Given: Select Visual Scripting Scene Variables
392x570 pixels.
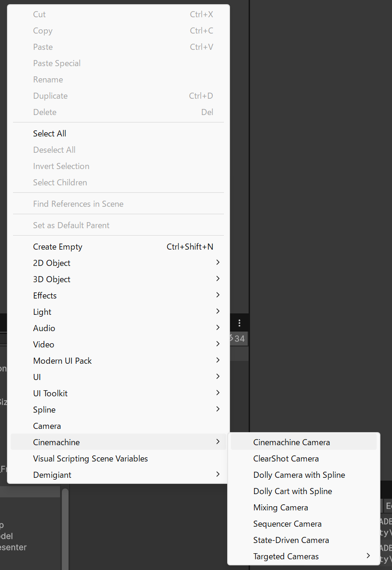Looking at the screenshot, I should coord(90,459).
